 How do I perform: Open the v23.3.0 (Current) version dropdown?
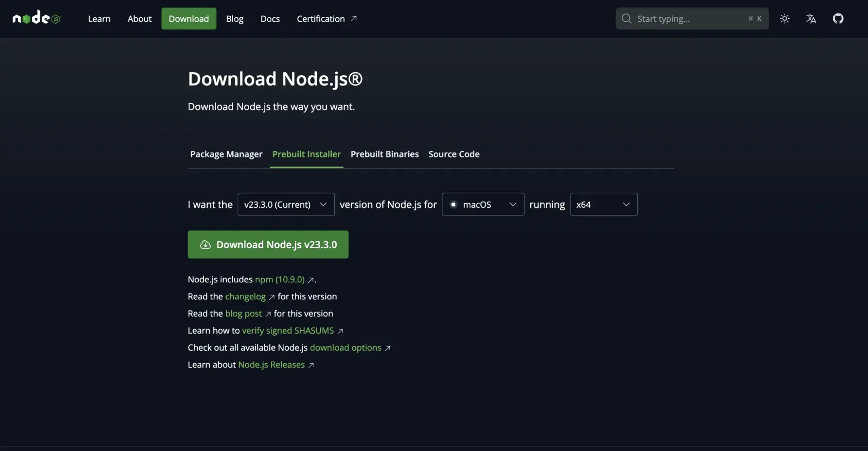click(x=286, y=204)
